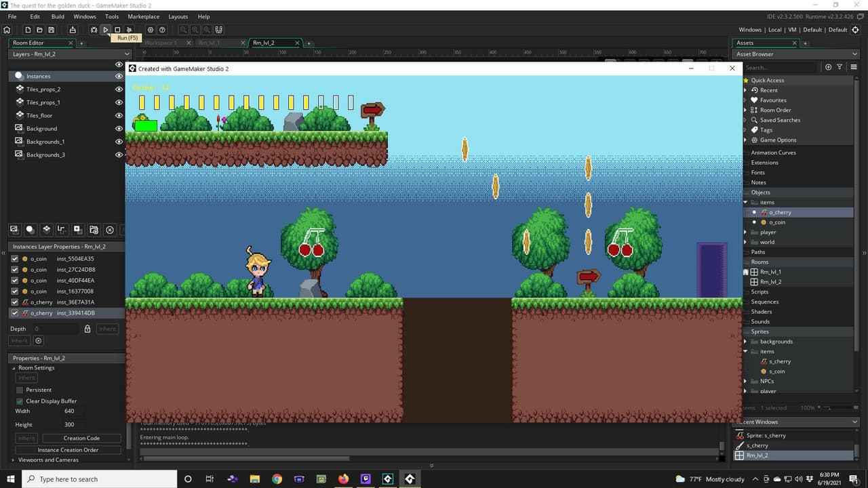Open Game Options gear toolbar icon
The height and width of the screenshot is (488, 868).
click(151, 30)
